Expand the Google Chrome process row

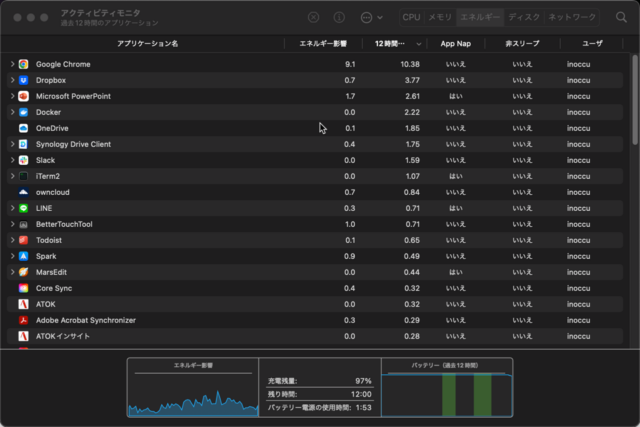(12, 64)
